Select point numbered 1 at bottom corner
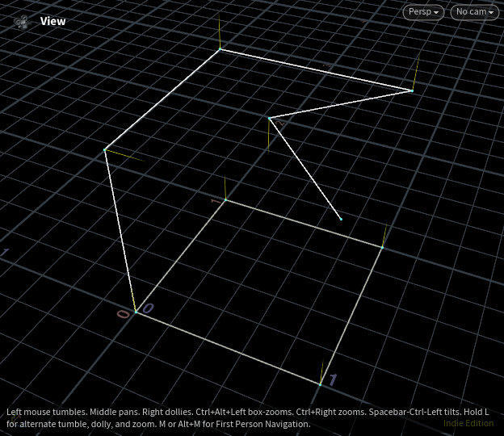This screenshot has width=504, height=436. coord(320,384)
